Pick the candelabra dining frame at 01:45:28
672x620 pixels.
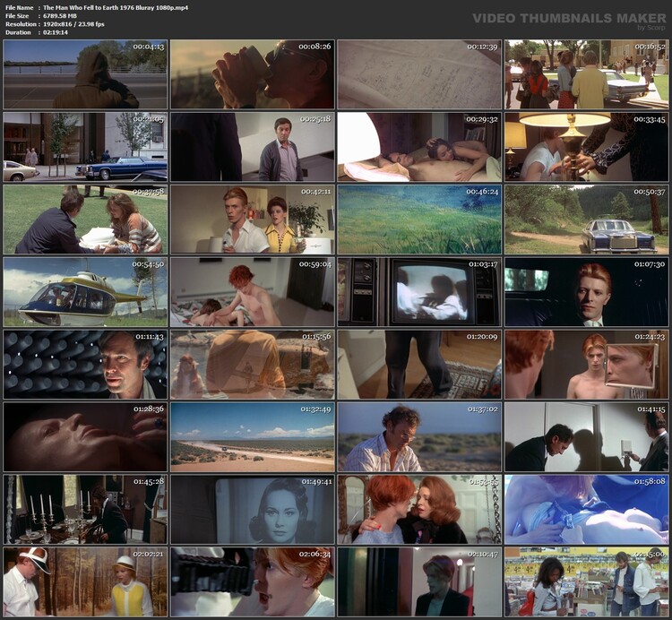85,509
